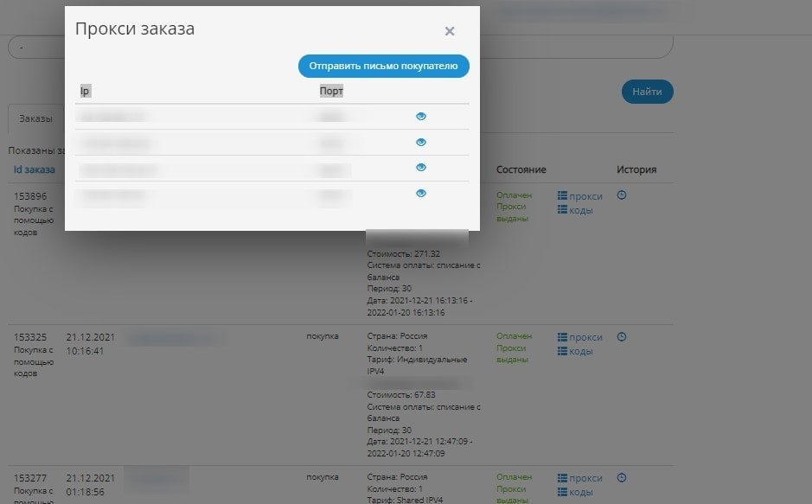Image resolution: width=812 pixels, height=504 pixels.
Task: Sort by Id заказа column
Action: [x=35, y=169]
